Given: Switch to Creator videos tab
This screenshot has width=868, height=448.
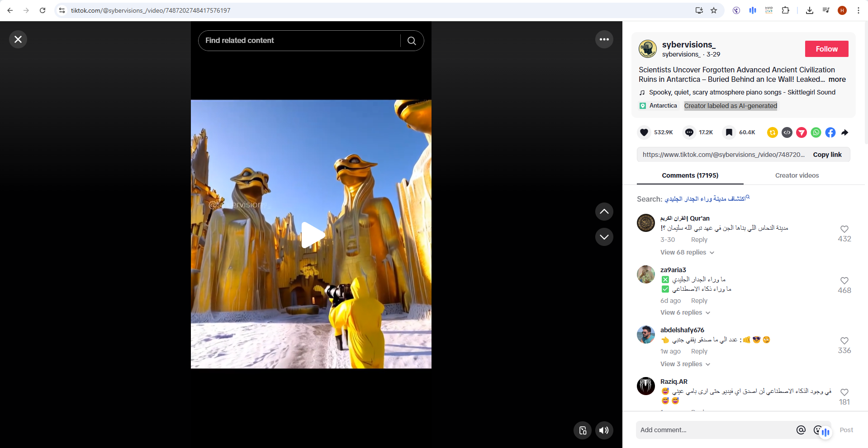Looking at the screenshot, I should (x=797, y=175).
